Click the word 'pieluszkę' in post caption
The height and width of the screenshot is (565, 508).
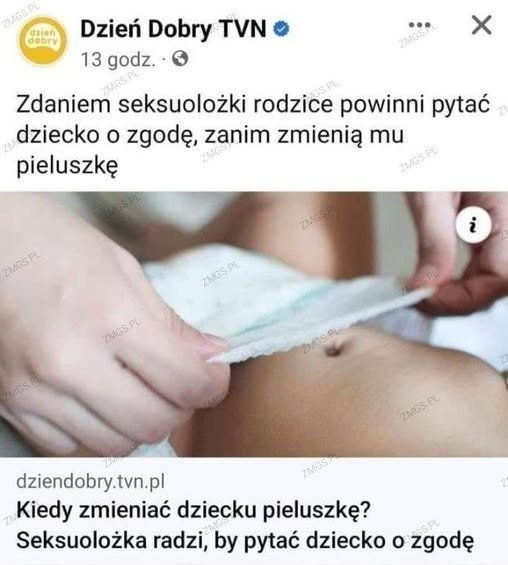pyautogui.click(x=67, y=166)
